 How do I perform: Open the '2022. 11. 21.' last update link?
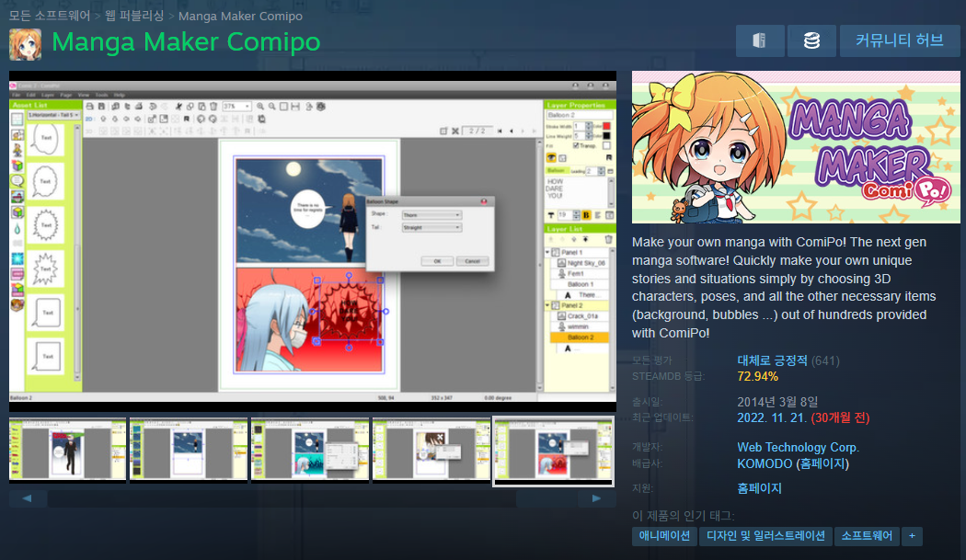pos(771,417)
